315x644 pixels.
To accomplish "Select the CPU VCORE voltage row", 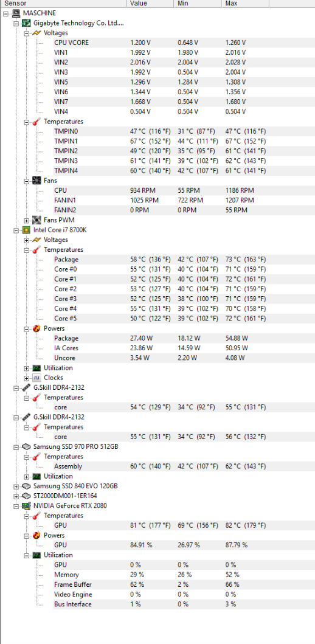I will pos(161,43).
